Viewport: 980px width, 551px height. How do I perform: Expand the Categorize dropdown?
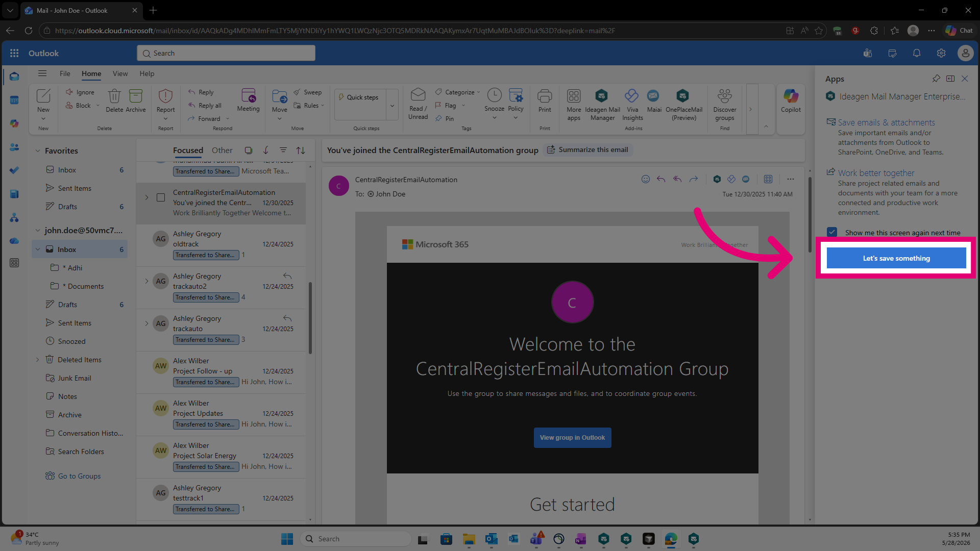[478, 92]
